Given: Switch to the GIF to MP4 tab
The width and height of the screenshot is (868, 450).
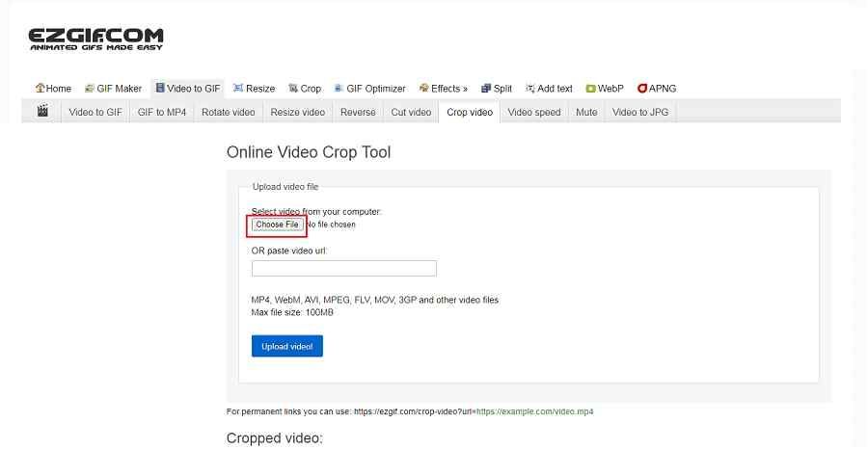Looking at the screenshot, I should [x=162, y=112].
